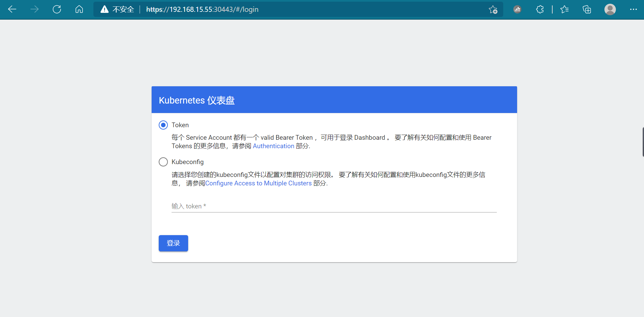Screen dimensions: 644x317
Task: Click the 不安全 security label
Action: (x=123, y=9)
